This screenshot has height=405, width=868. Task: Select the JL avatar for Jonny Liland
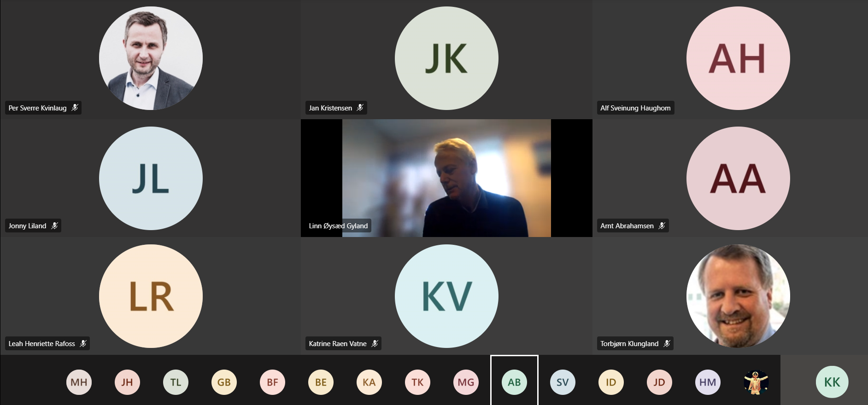tap(151, 178)
